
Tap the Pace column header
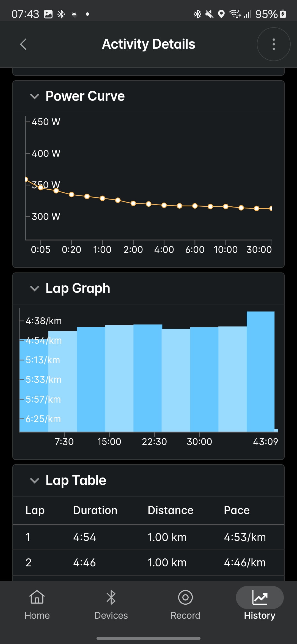[237, 510]
